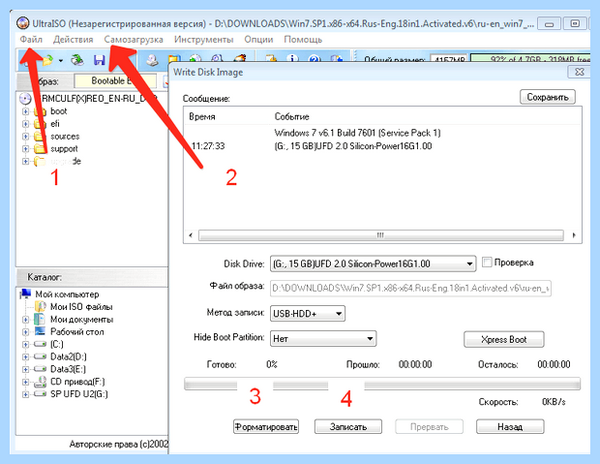Close the Write Disk Image dialog
Screen dimensions: 600x464
point(579,72)
